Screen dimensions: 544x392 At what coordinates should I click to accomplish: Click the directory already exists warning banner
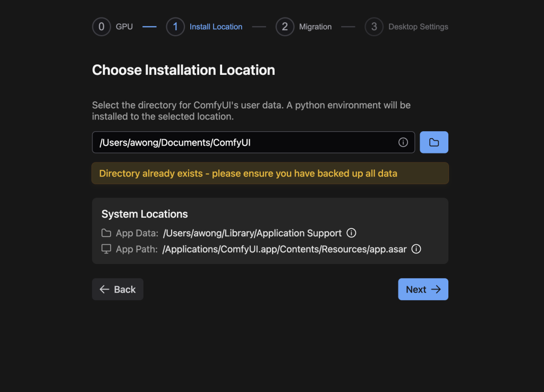point(270,174)
